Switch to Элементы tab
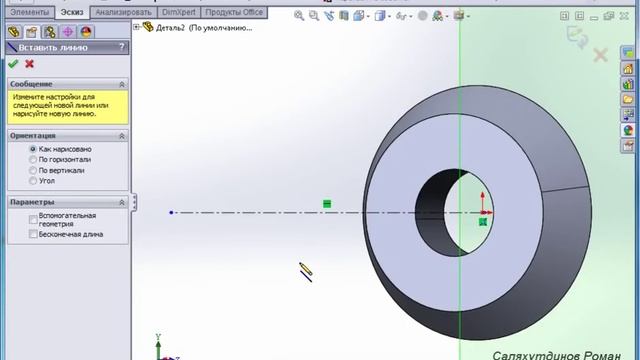The image size is (640, 360). tap(30, 12)
